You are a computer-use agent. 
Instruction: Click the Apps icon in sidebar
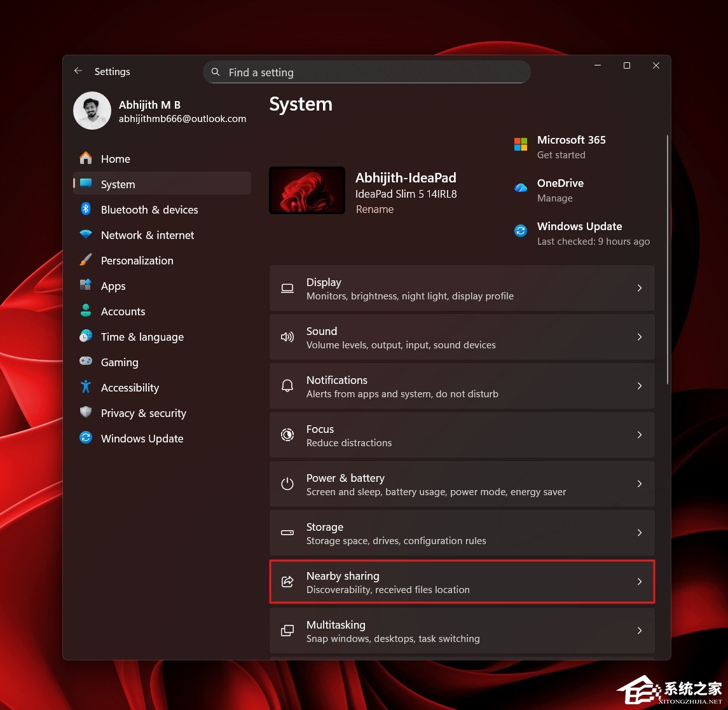pyautogui.click(x=86, y=285)
